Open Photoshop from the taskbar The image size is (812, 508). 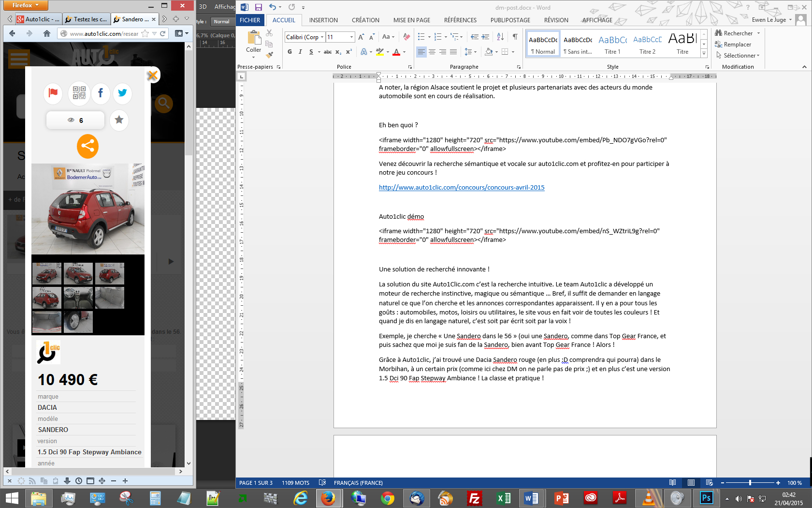tap(706, 498)
